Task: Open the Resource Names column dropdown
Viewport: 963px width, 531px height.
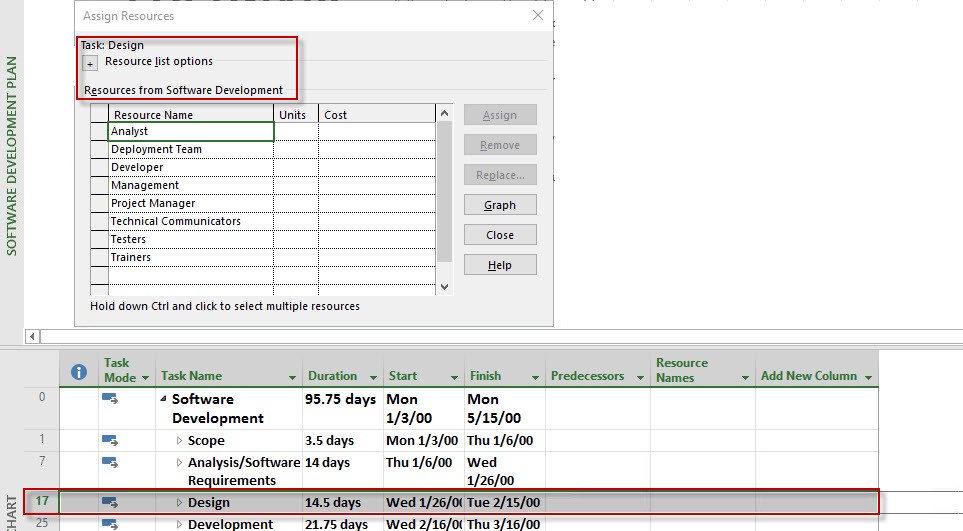Action: click(745, 378)
